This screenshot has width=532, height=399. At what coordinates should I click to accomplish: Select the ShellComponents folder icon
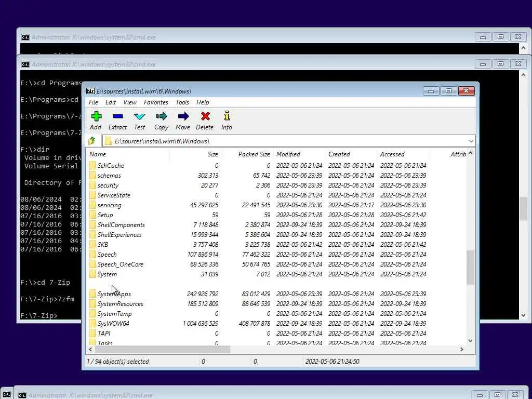click(x=92, y=224)
